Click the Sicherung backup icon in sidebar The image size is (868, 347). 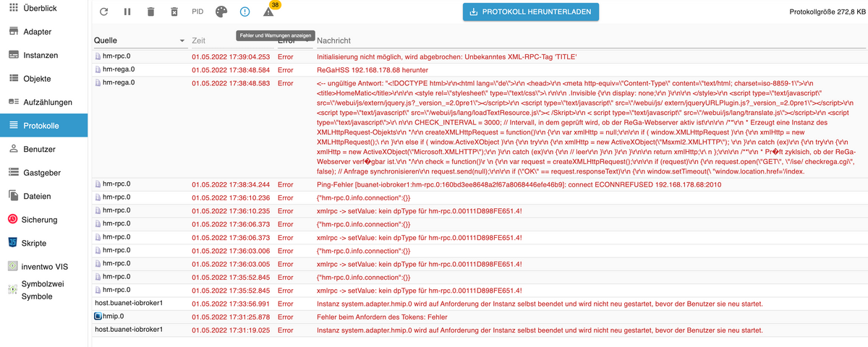pos(13,218)
